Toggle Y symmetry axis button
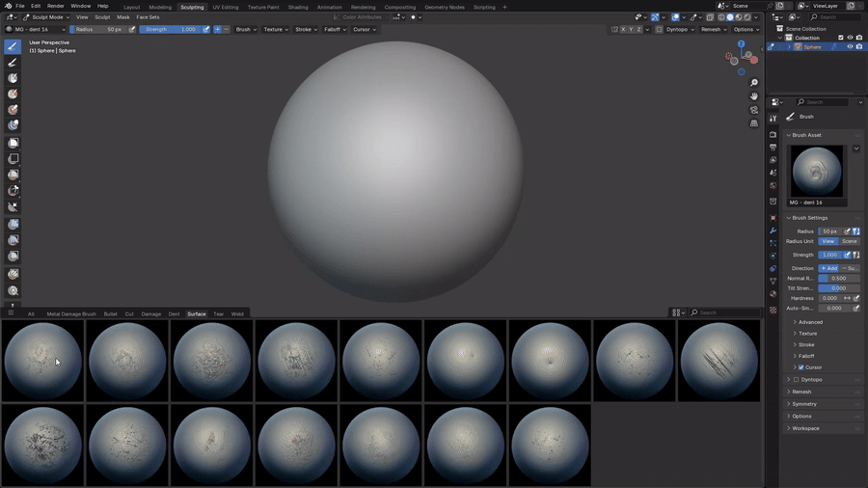The width and height of the screenshot is (868, 488). tap(631, 29)
